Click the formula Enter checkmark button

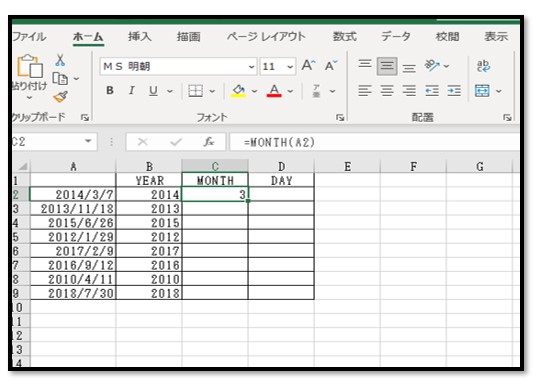tap(176, 142)
